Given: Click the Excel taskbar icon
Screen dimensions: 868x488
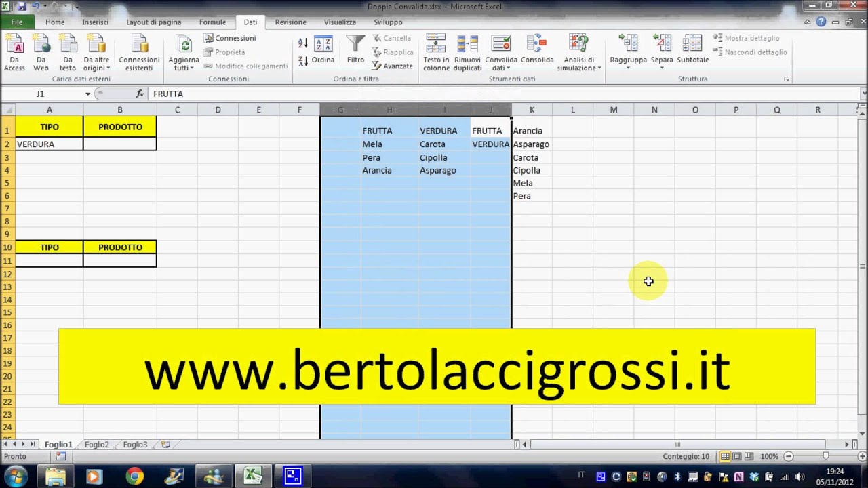Looking at the screenshot, I should (254, 476).
